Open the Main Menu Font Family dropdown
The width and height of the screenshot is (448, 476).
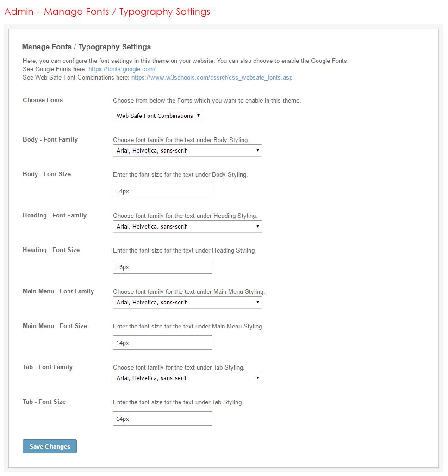click(187, 303)
